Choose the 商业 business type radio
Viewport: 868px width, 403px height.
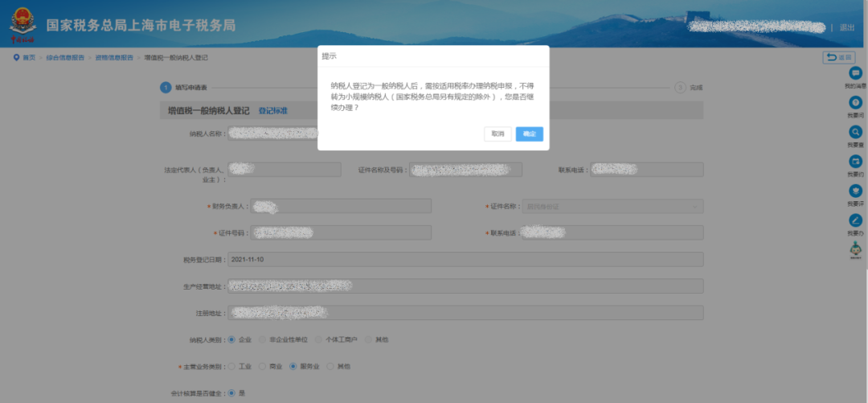(x=263, y=366)
